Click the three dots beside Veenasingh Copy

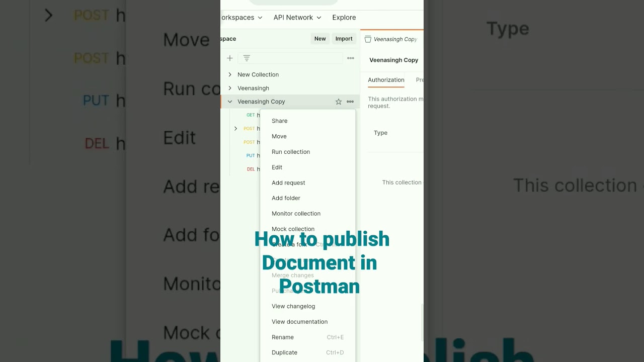click(350, 102)
